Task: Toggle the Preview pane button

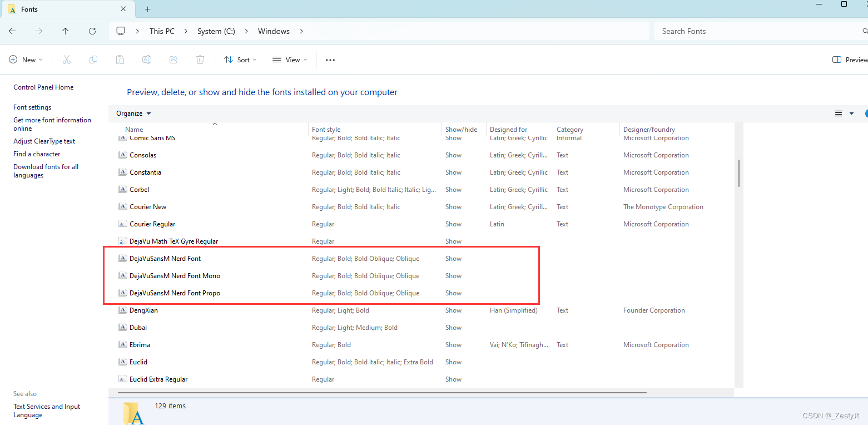Action: click(x=850, y=60)
